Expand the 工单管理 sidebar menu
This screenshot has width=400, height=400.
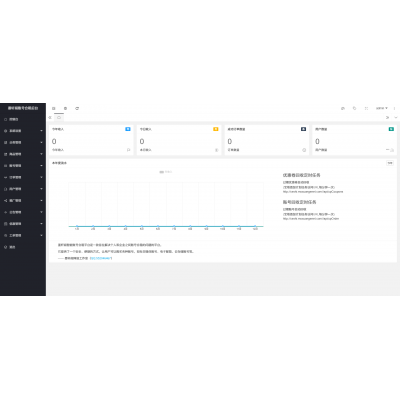23,235
